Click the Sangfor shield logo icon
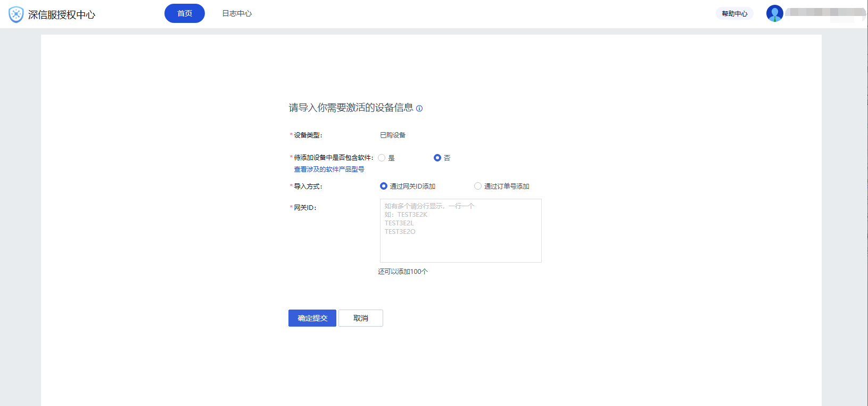 click(16, 14)
